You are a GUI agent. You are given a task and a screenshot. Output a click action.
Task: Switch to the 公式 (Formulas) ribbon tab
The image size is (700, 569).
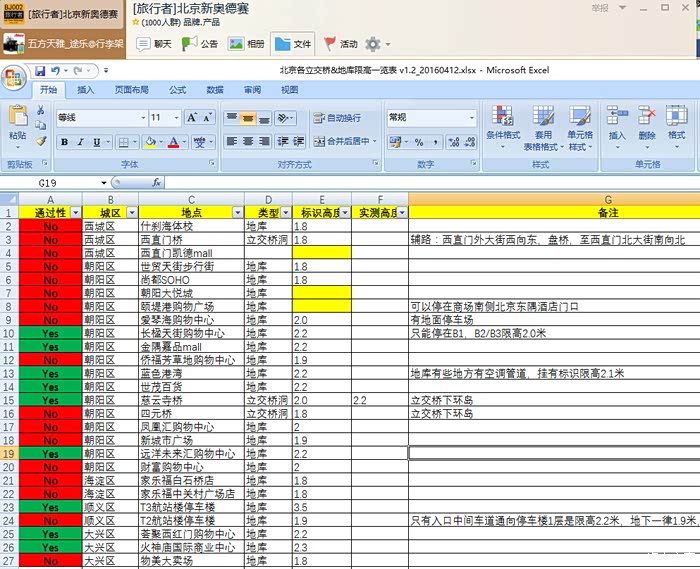(177, 90)
